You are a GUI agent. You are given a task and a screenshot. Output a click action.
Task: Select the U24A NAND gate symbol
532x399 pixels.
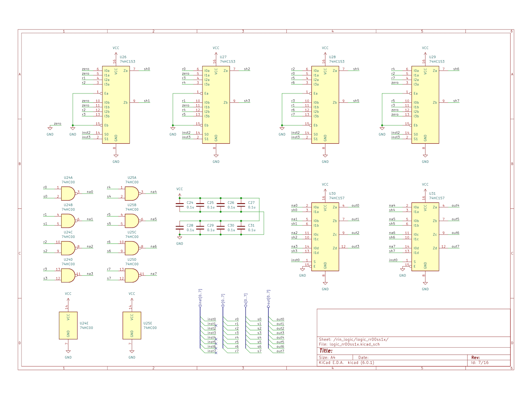(x=68, y=194)
